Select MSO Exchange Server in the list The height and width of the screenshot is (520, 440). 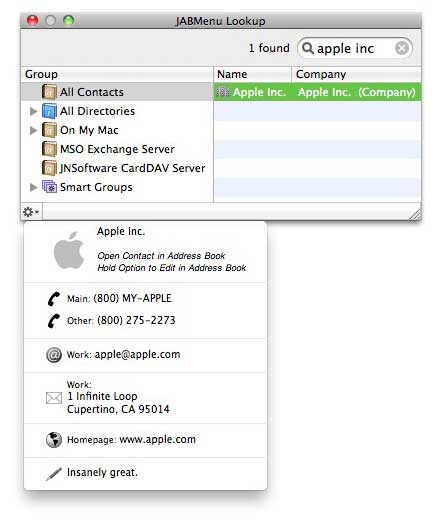tap(117, 149)
